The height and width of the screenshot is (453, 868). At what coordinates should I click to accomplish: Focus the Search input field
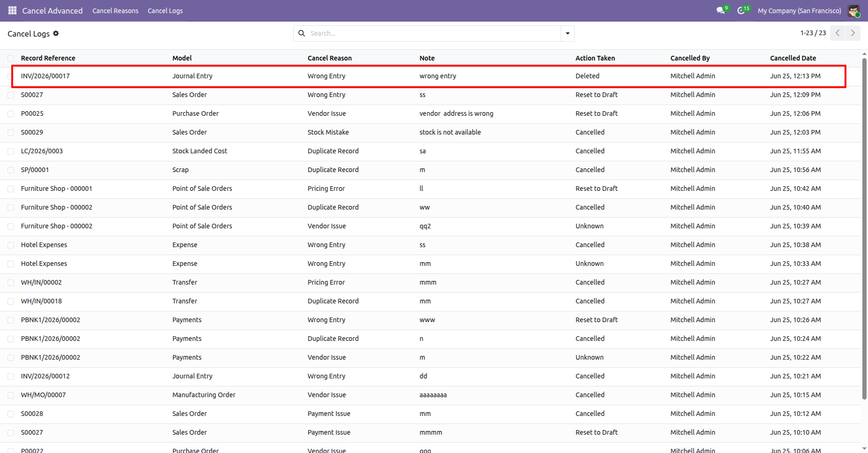click(434, 33)
